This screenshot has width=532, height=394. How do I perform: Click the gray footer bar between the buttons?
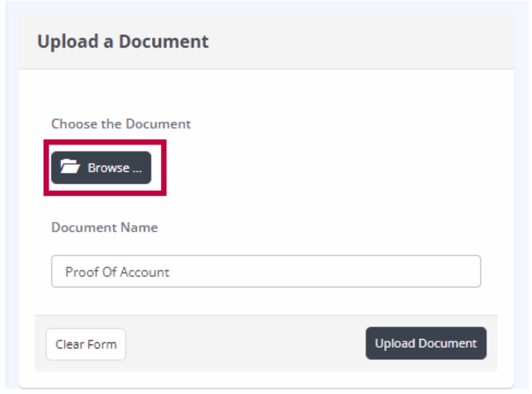coord(244,344)
